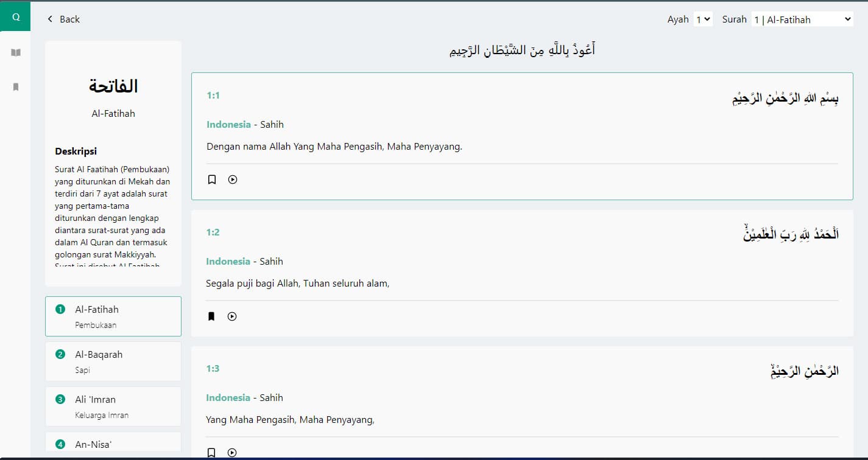Image resolution: width=868 pixels, height=460 pixels.
Task: Select Al-Baqarah in surah list
Action: [x=113, y=361]
